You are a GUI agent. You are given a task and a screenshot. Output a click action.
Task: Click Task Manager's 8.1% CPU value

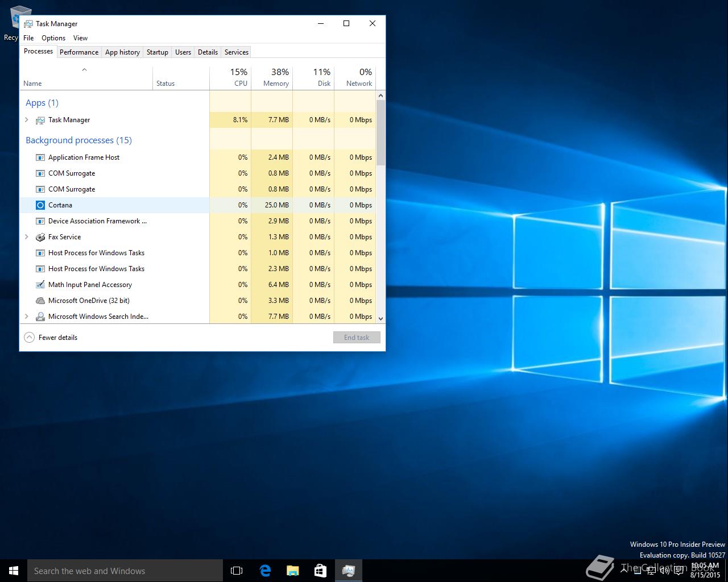240,120
